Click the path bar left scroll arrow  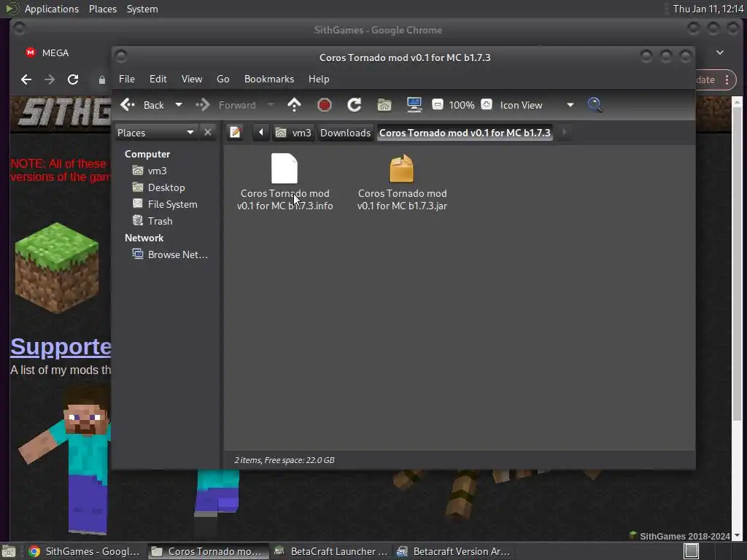[x=260, y=133]
